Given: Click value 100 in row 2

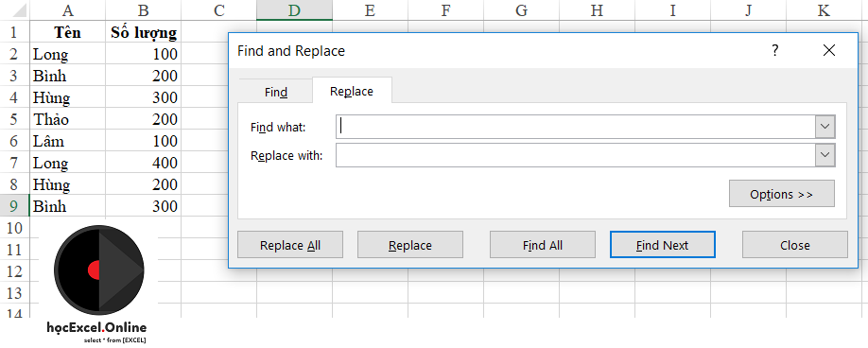Looking at the screenshot, I should click(x=144, y=54).
